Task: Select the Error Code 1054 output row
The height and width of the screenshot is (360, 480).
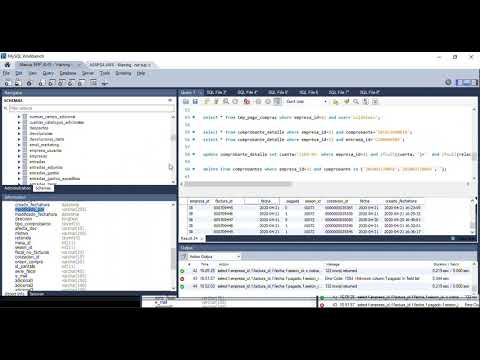Action: [x=325, y=278]
